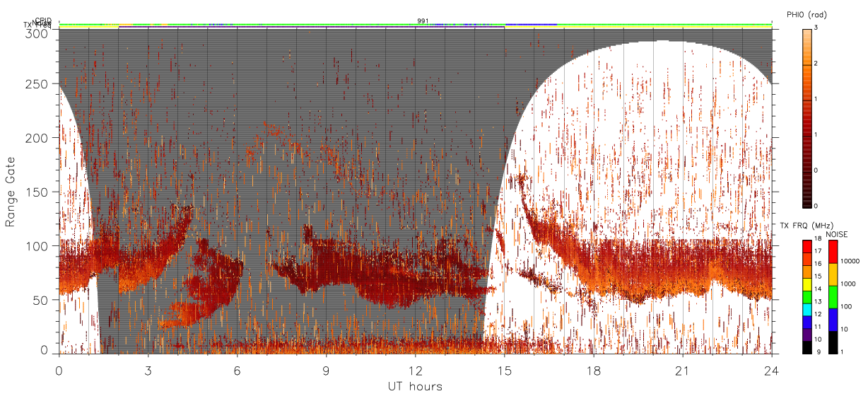Click the '16' label on TX FRQ scale
Screen dimensions: 868x401
pyautogui.click(x=818, y=264)
